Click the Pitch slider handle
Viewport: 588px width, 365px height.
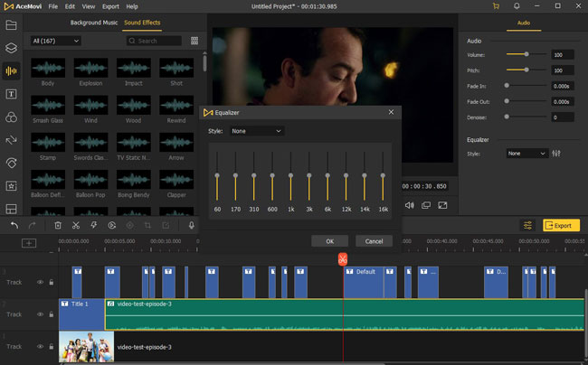click(526, 70)
